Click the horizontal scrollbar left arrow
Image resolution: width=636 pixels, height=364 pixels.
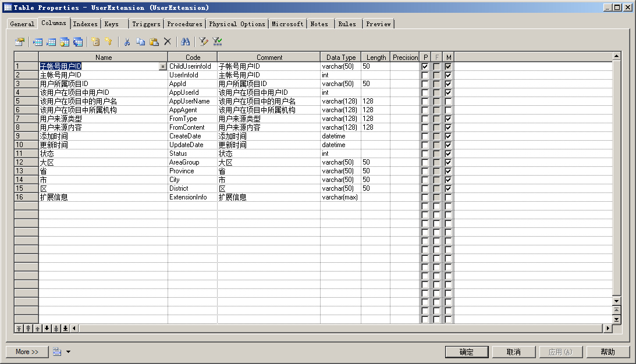tap(74, 329)
